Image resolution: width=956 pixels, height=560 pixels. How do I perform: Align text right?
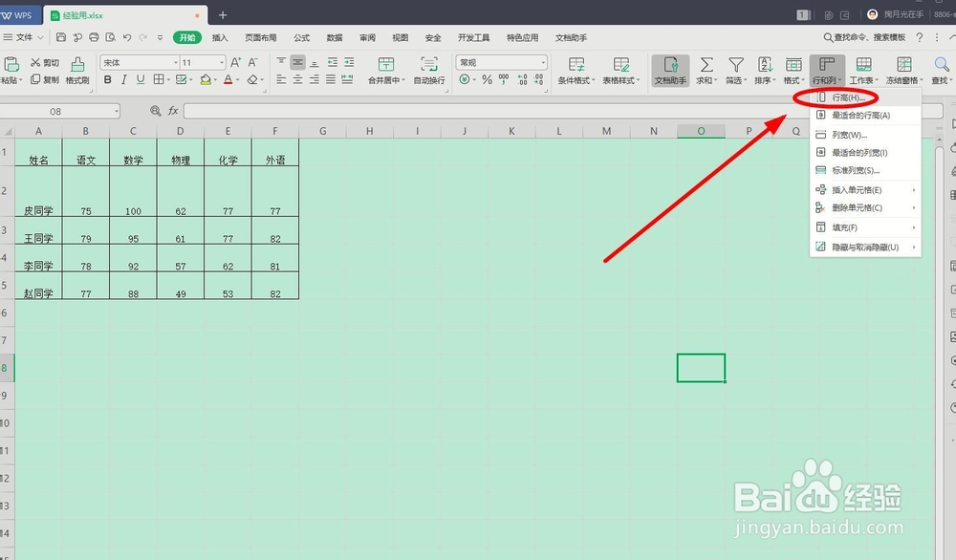(x=314, y=79)
